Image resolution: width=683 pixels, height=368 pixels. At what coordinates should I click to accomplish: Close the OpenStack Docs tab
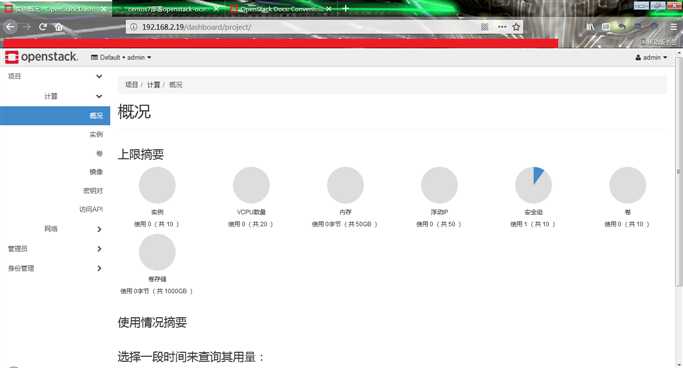(x=328, y=9)
